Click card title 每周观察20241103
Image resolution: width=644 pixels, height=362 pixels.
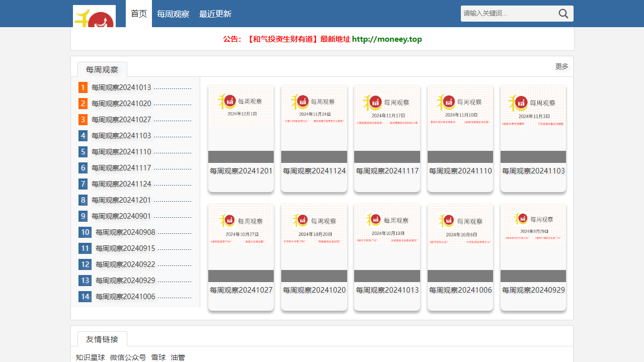(533, 171)
